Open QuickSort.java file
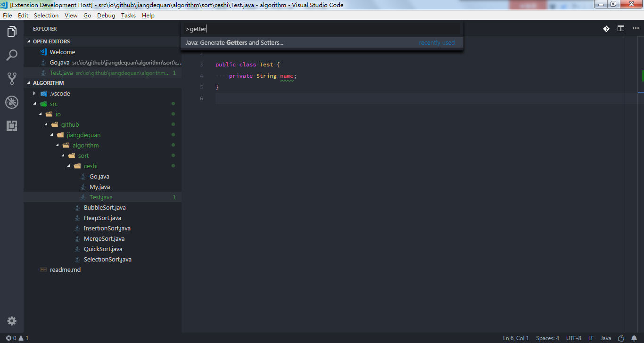This screenshot has width=644, height=343. click(x=102, y=249)
